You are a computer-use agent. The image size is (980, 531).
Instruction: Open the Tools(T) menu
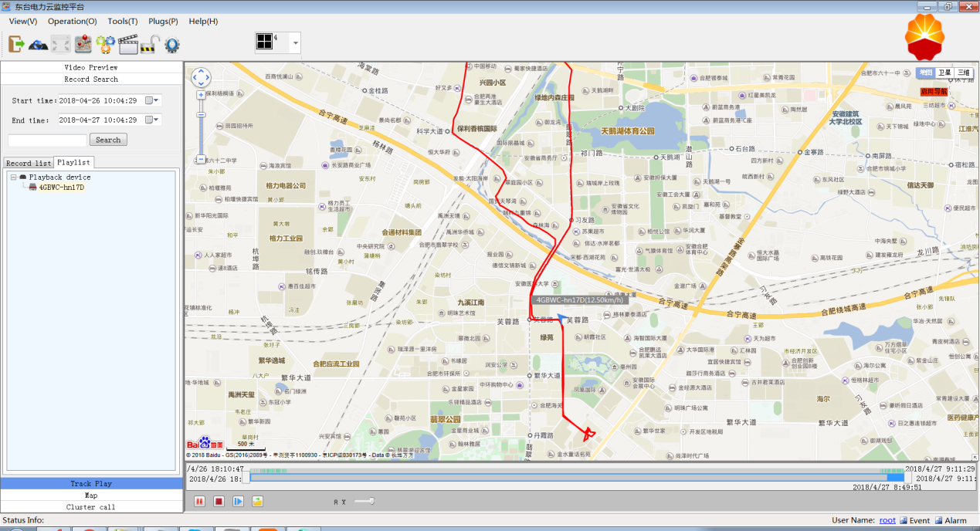123,22
